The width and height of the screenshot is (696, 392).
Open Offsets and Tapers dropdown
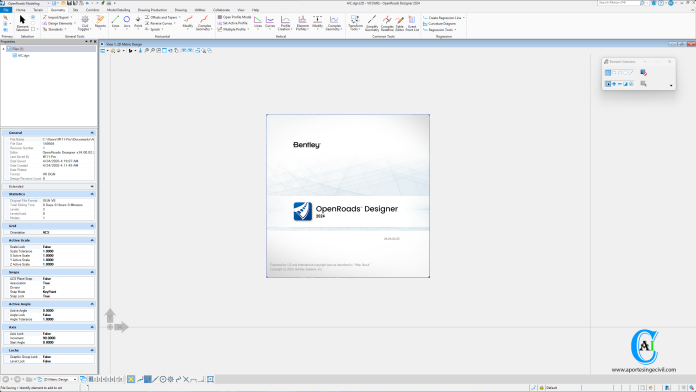[162, 17]
